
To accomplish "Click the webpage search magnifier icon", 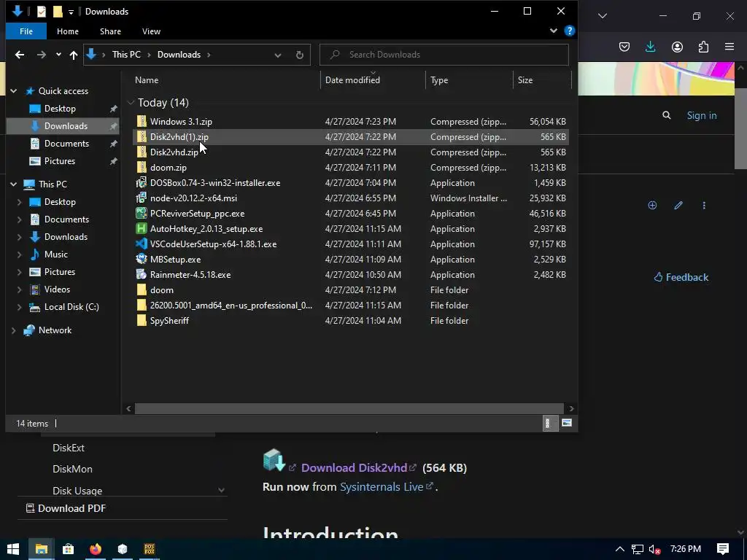I will pyautogui.click(x=667, y=115).
